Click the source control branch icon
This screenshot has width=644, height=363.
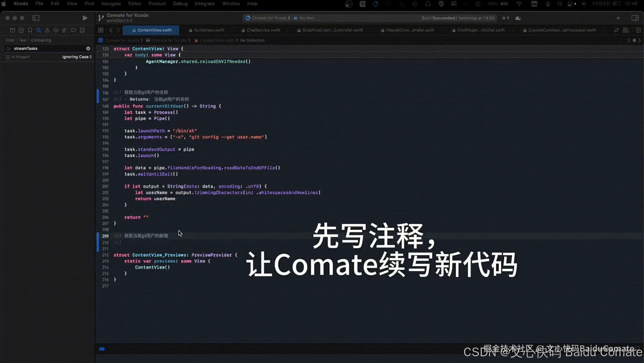[101, 18]
